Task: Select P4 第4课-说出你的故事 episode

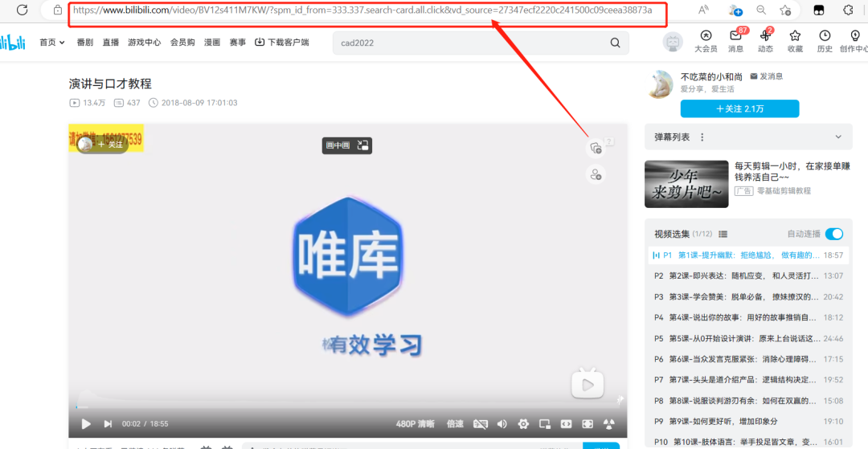Action: [x=748, y=317]
